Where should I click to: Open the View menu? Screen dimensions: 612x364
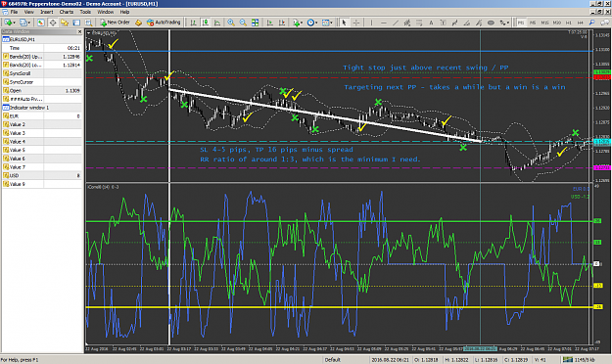[x=28, y=12]
